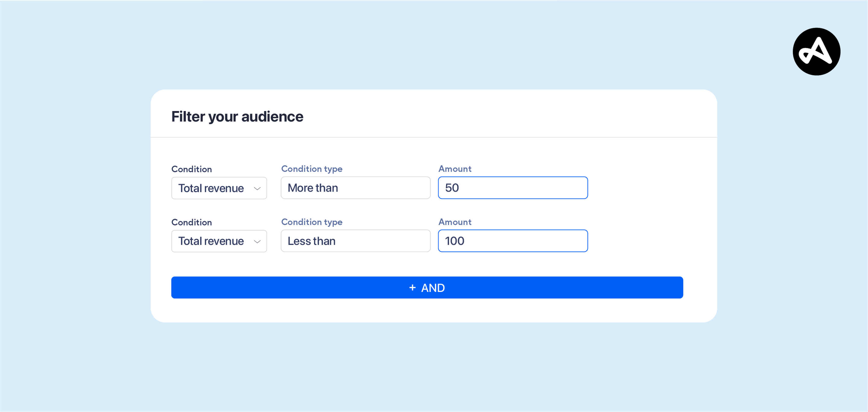Image resolution: width=868 pixels, height=412 pixels.
Task: Select the Less than condition type field
Action: tap(355, 241)
